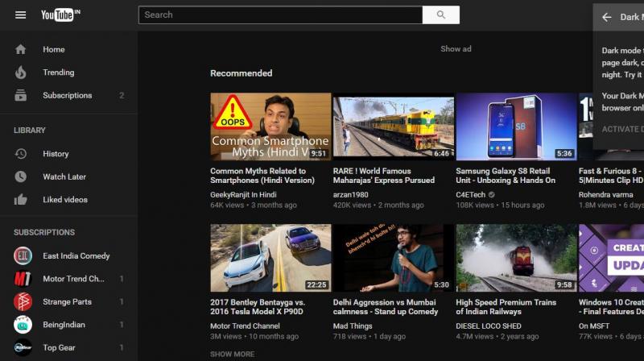This screenshot has width=644, height=361.
Task: Open the BeingIndian subscription
Action: tap(68, 325)
